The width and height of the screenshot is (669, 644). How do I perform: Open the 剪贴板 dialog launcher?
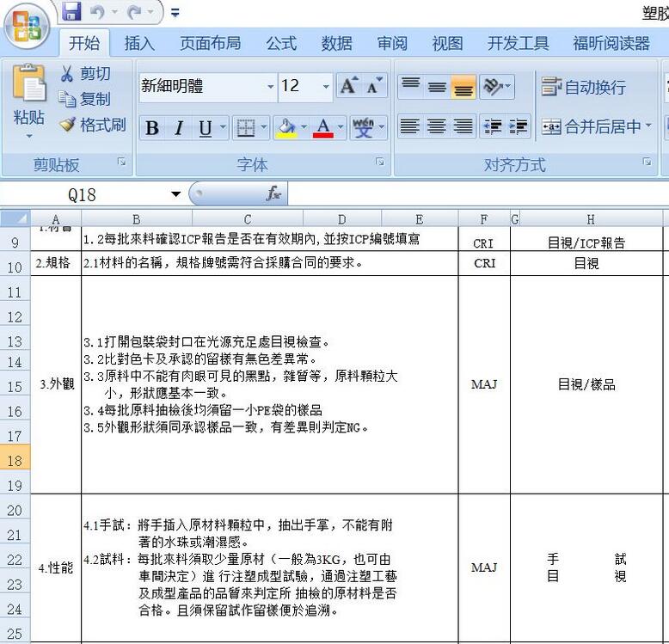click(122, 161)
